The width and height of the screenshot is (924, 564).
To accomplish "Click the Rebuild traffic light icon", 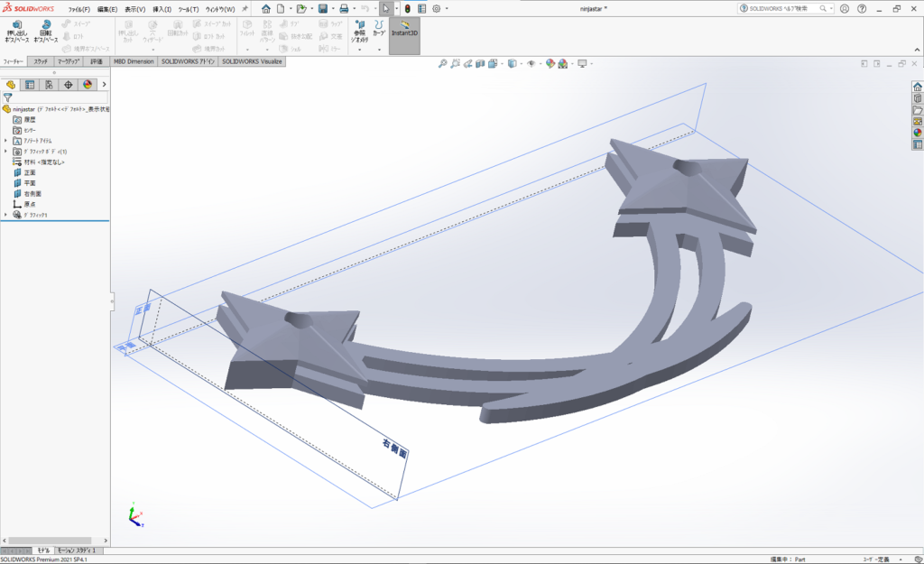I will (407, 9).
